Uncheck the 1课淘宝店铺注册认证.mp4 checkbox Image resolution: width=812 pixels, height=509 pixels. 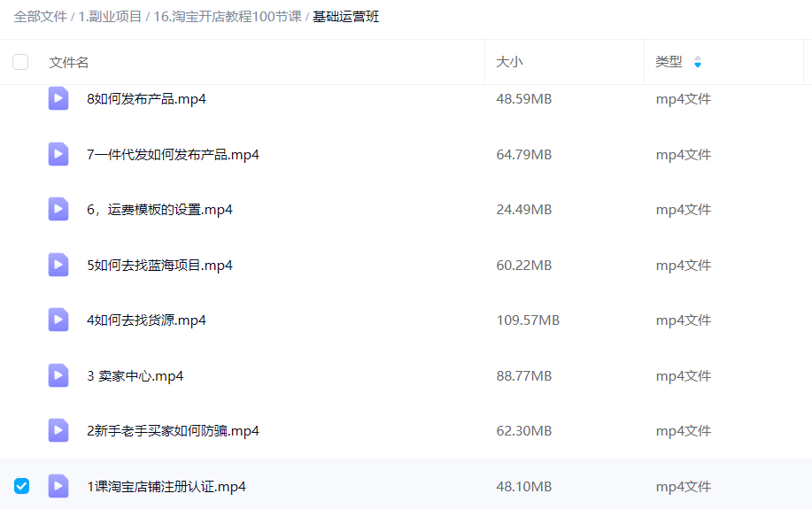[x=21, y=486]
